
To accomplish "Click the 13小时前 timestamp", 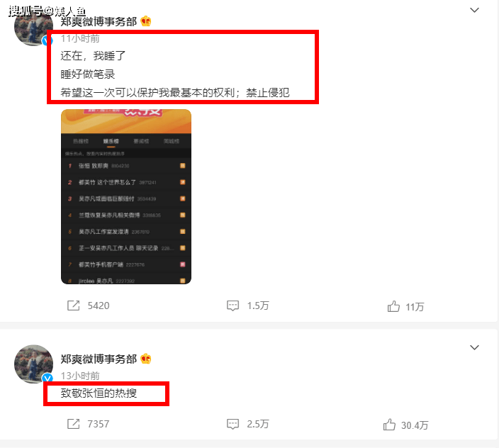I will 80,376.
